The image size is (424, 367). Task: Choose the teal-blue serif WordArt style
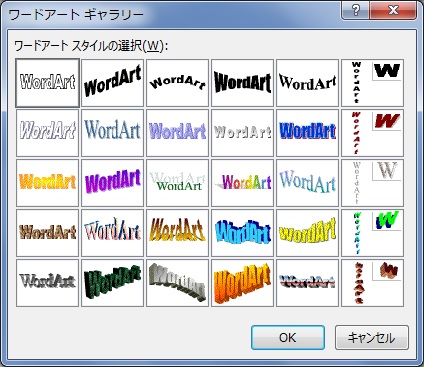112,133
